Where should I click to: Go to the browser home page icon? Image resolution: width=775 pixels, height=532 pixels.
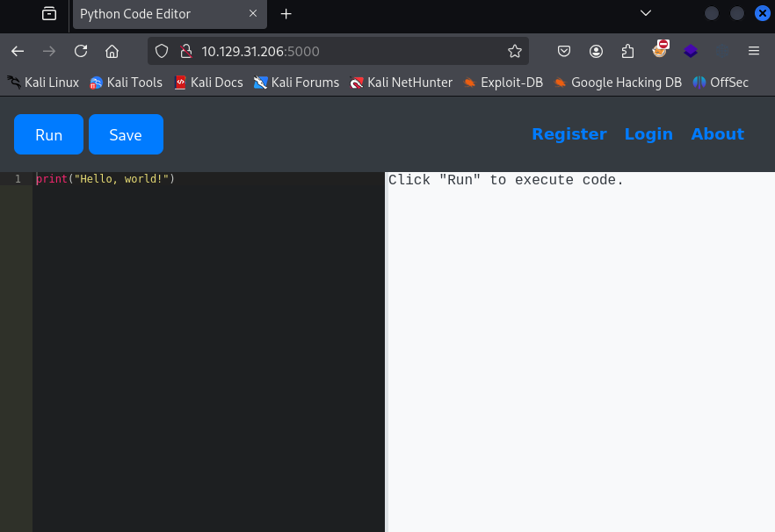tap(112, 51)
